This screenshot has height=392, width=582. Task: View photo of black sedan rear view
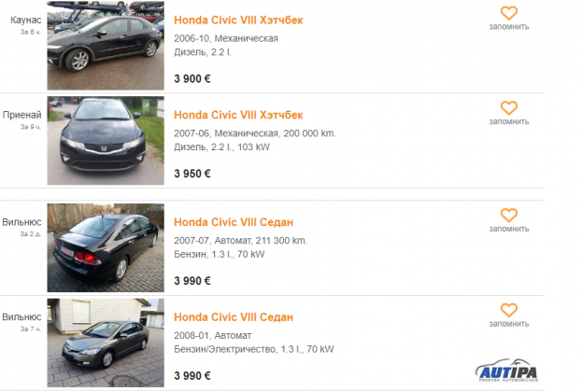pyautogui.click(x=106, y=247)
